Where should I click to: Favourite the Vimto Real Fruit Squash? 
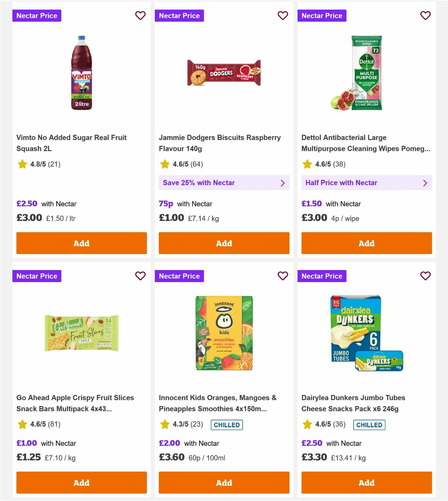[140, 16]
